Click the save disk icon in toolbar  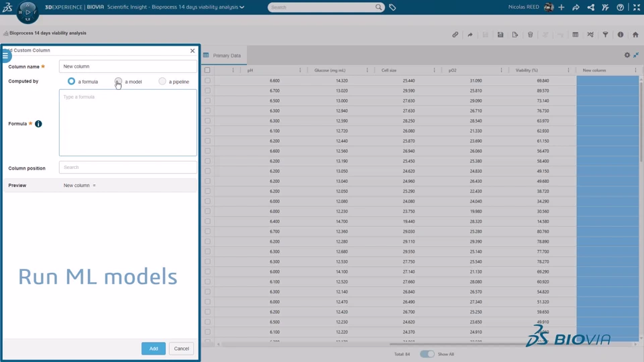coord(500,35)
